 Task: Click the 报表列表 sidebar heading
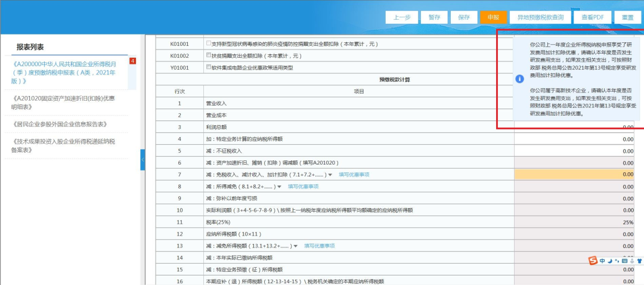click(x=30, y=47)
